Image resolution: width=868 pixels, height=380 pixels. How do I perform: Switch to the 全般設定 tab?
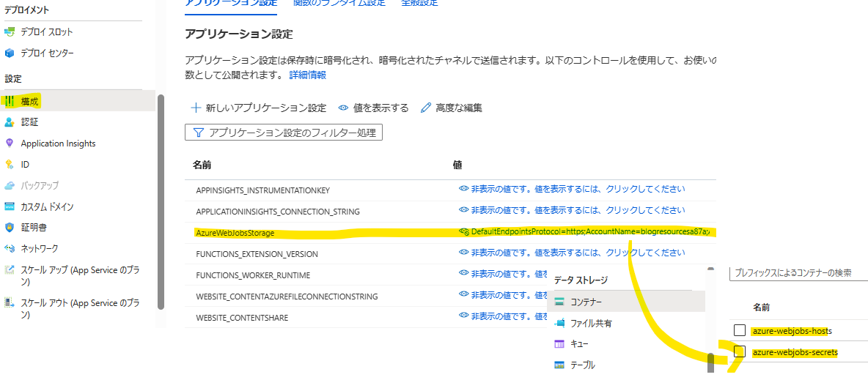(419, 3)
